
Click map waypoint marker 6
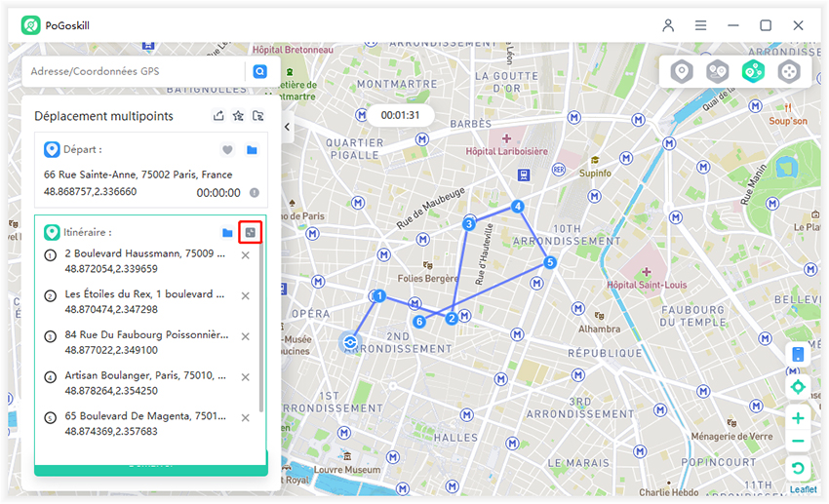[x=419, y=321]
